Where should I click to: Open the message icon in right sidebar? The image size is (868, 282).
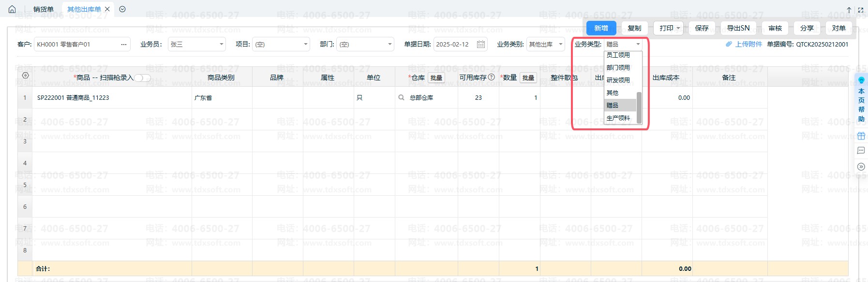861,151
